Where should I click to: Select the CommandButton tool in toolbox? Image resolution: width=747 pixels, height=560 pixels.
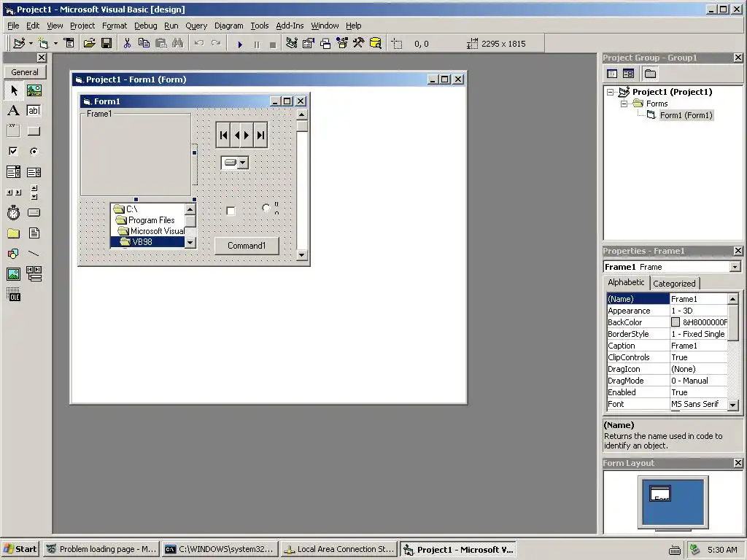(x=34, y=131)
